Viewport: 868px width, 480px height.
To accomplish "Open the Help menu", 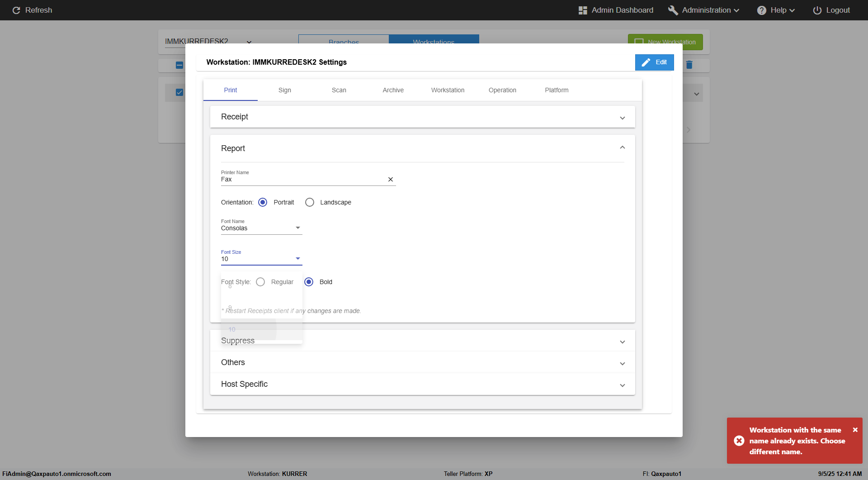I will [776, 10].
